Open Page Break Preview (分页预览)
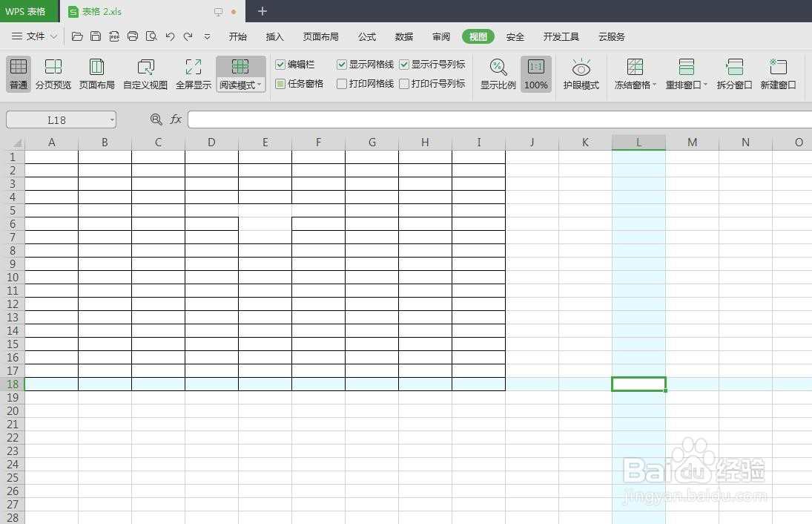The width and height of the screenshot is (812, 524). [x=53, y=73]
